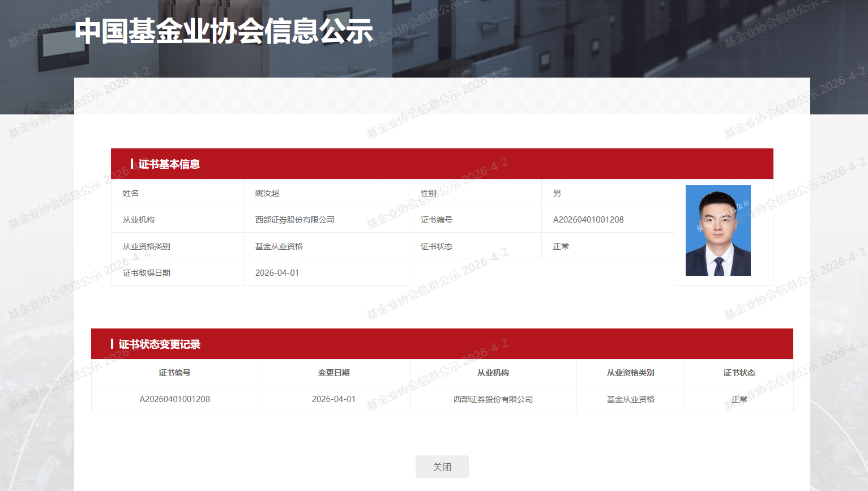Click 证书编号 column header in change record table
Viewport: 868px width, 491px height.
pyautogui.click(x=174, y=373)
